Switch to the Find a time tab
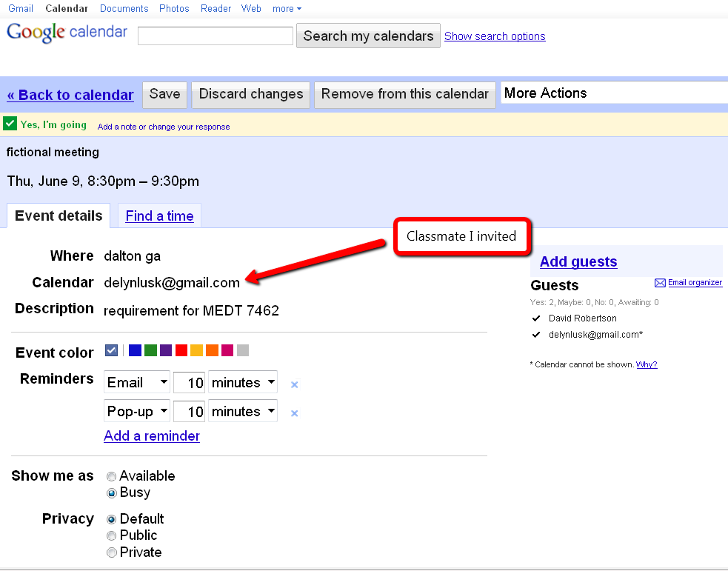Image resolution: width=728 pixels, height=571 pixels. (159, 216)
